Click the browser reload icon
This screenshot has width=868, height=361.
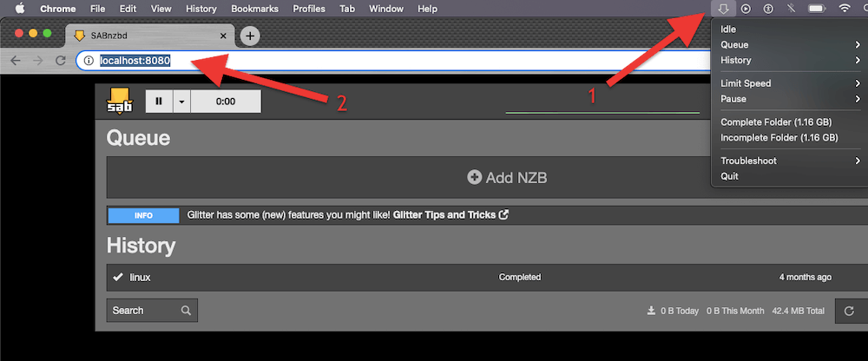[60, 61]
